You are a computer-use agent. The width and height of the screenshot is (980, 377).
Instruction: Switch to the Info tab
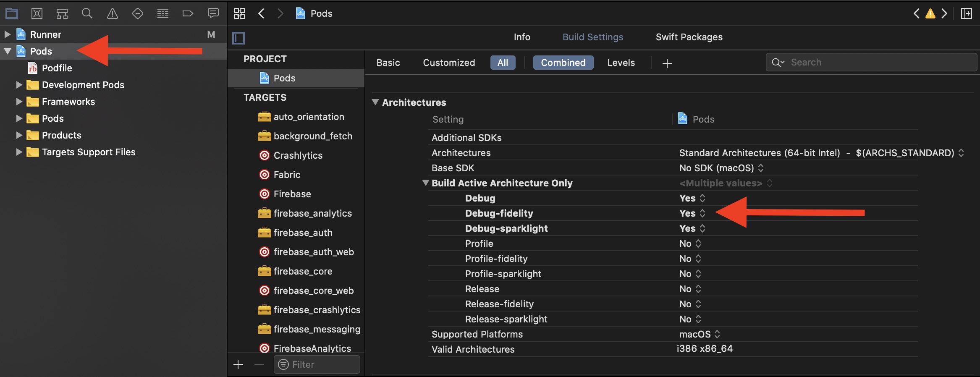point(522,37)
